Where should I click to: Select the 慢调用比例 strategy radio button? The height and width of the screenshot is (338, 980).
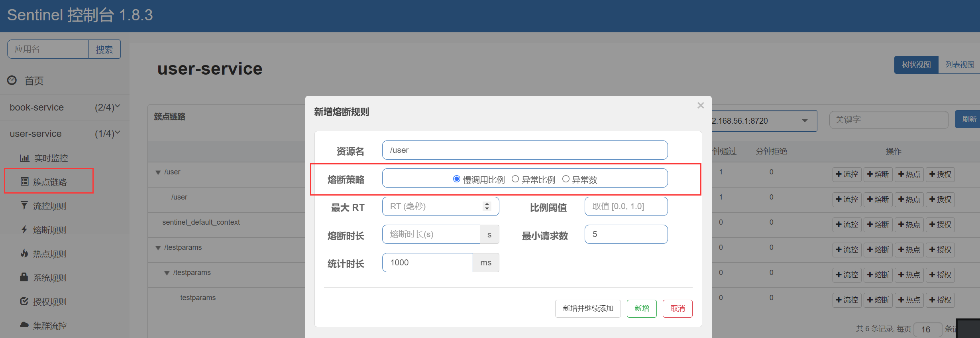coord(457,179)
